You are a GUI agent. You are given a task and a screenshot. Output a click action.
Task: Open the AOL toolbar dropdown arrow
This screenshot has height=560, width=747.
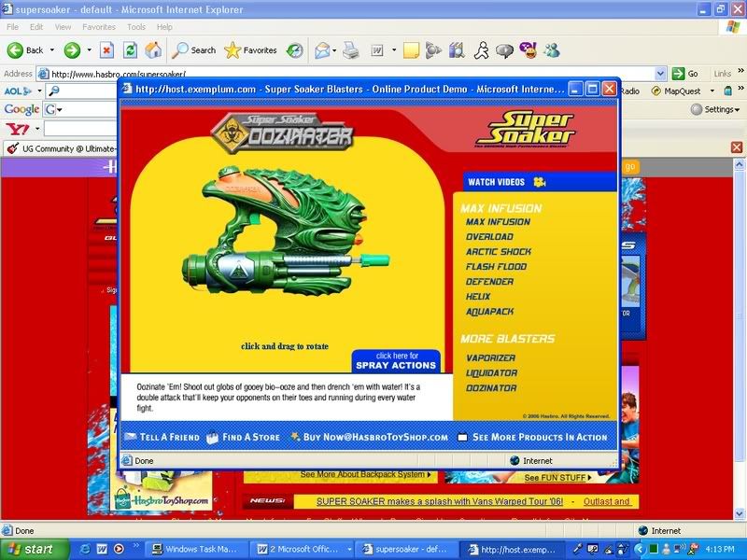coord(39,91)
